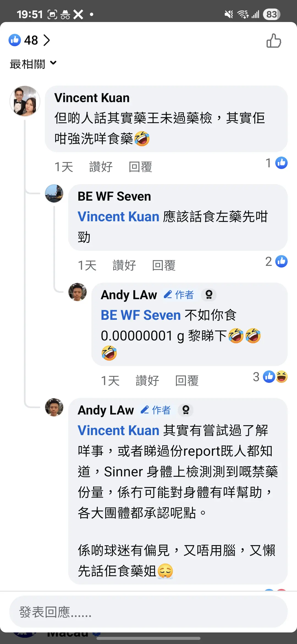Image resolution: width=297 pixels, height=644 pixels.
Task: Expand reactions via chevron next to 48
Action: pos(47,40)
